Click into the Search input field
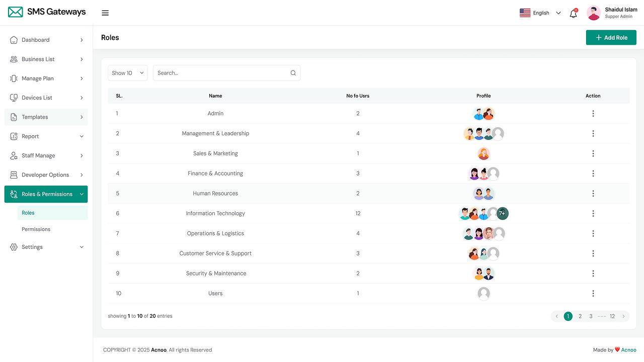Viewport: 644px width, 362px height. (x=221, y=73)
